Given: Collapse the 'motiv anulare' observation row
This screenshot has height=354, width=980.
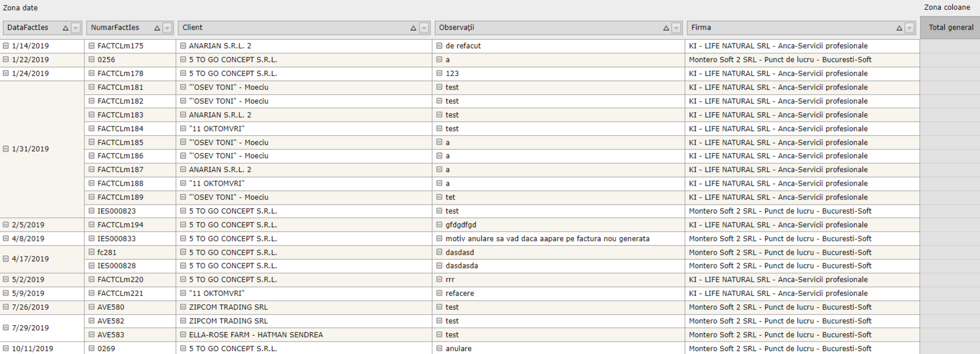Looking at the screenshot, I should (439, 239).
